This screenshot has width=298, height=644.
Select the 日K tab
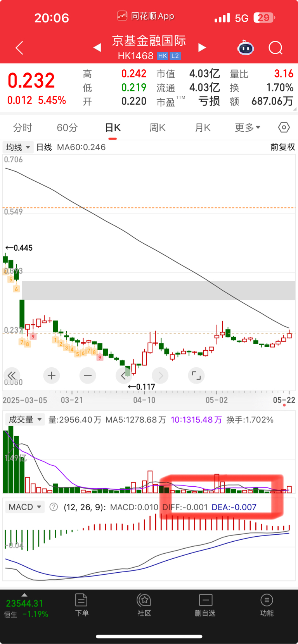point(113,127)
